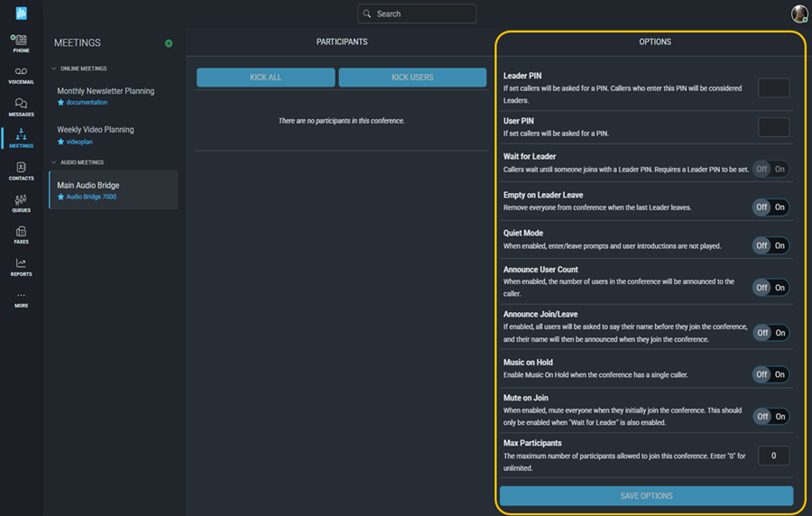Open Reports in the sidebar
Screen dimensions: 812x516
click(21, 266)
